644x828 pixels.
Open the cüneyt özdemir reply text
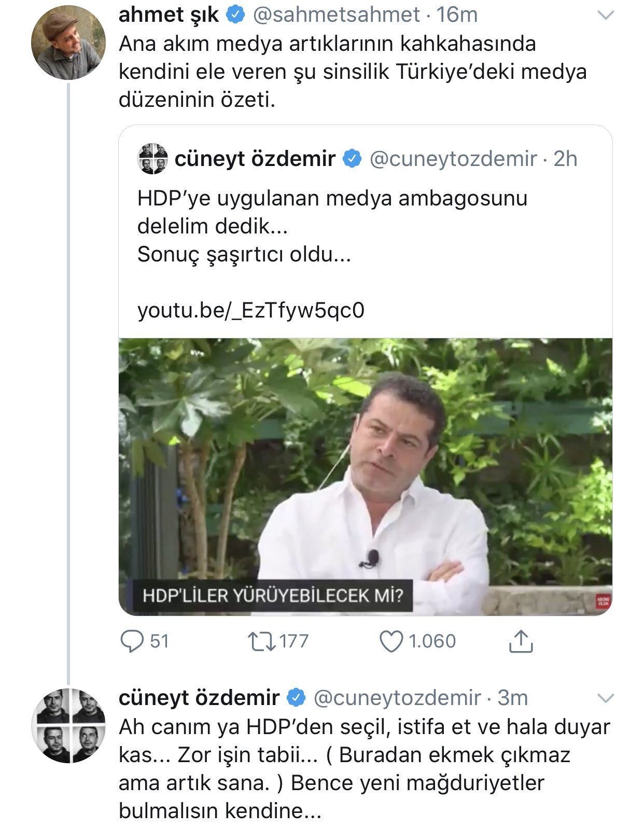pos(365,768)
